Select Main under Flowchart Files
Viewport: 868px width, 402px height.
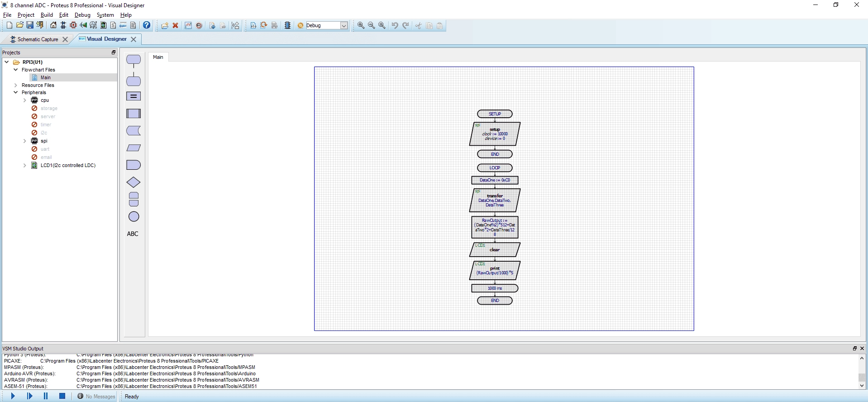point(46,77)
